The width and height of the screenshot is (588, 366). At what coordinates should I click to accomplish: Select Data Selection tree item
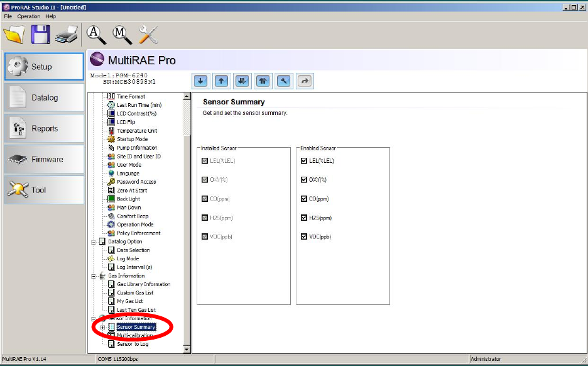coord(133,250)
